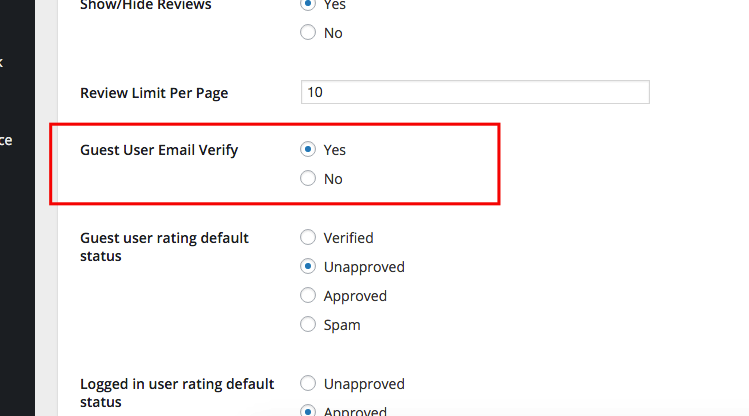The width and height of the screenshot is (749, 416).
Task: Select No for Guest User Email Verify
Action: pos(308,179)
